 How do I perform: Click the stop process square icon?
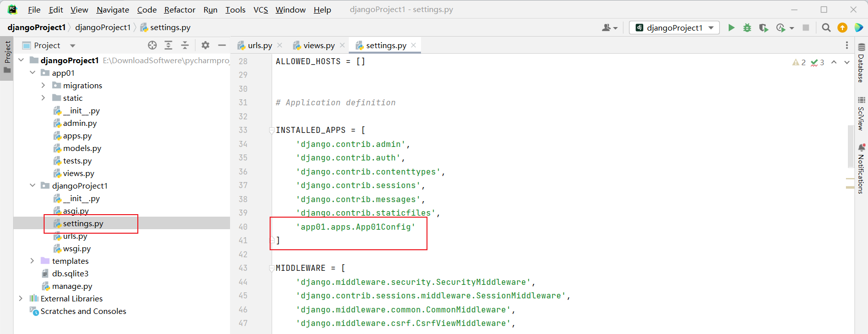click(x=806, y=28)
